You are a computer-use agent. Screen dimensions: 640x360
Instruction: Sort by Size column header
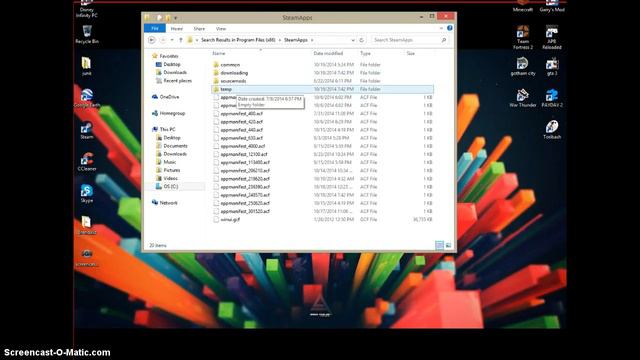tap(411, 53)
